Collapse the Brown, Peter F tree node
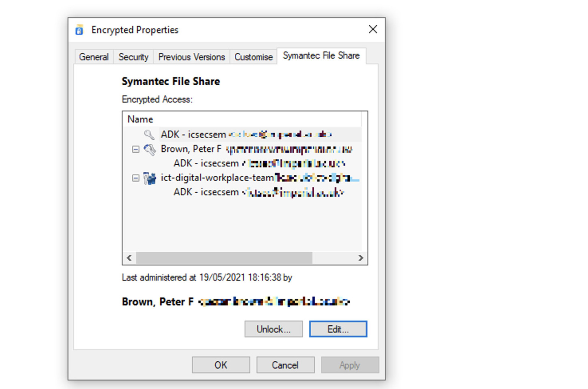The width and height of the screenshot is (588, 389). pyautogui.click(x=136, y=149)
